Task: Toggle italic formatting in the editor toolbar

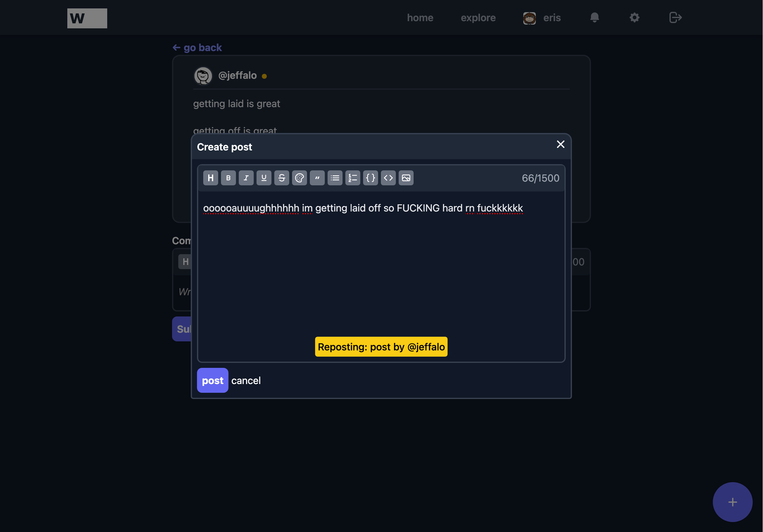Action: click(x=246, y=178)
